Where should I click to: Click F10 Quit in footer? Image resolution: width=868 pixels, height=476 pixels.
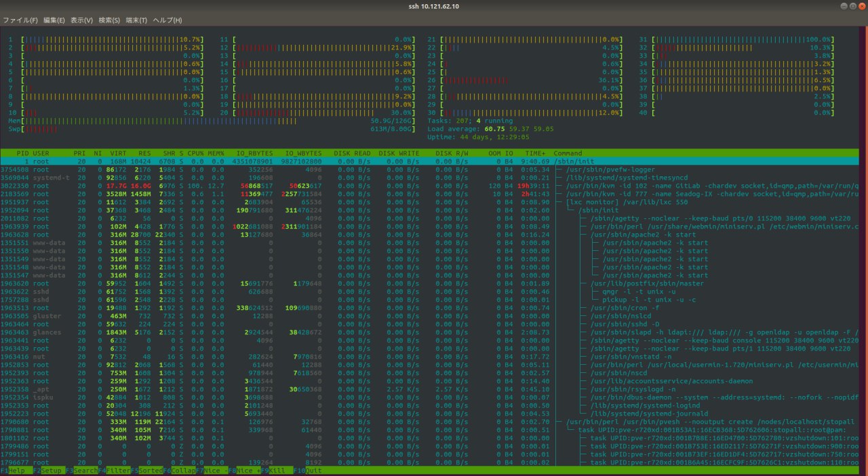click(309, 471)
